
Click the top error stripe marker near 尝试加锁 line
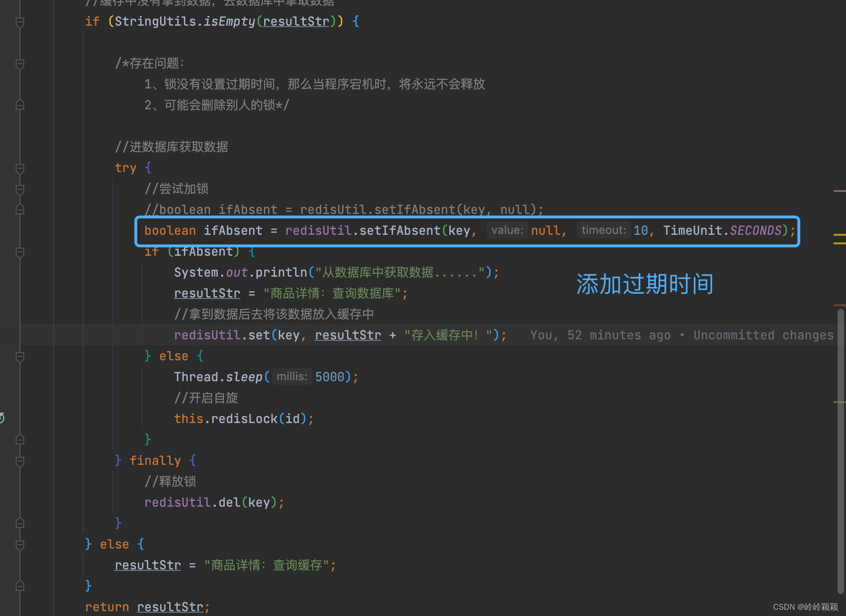(839, 191)
